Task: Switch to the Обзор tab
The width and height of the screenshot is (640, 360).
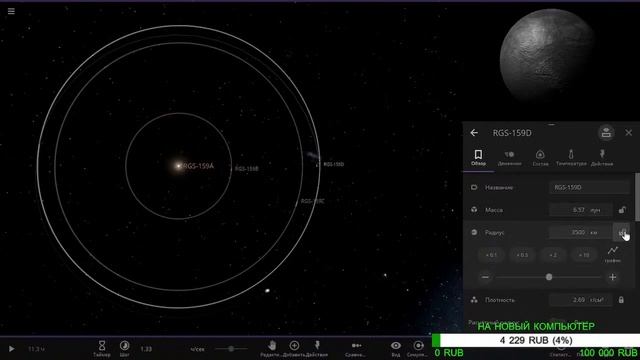Action: 478,158
